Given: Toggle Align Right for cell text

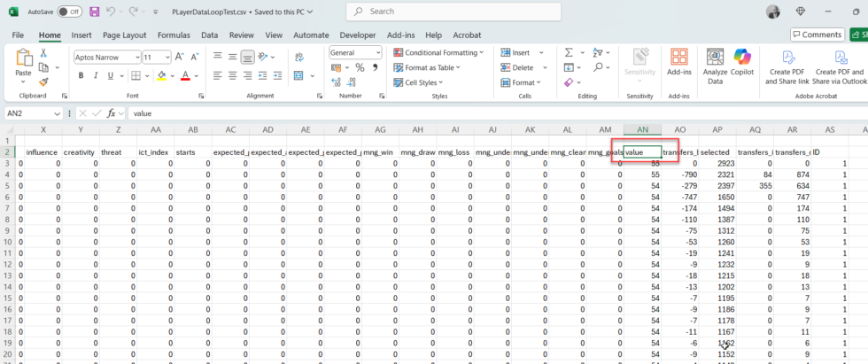Looking at the screenshot, I should pyautogui.click(x=248, y=75).
